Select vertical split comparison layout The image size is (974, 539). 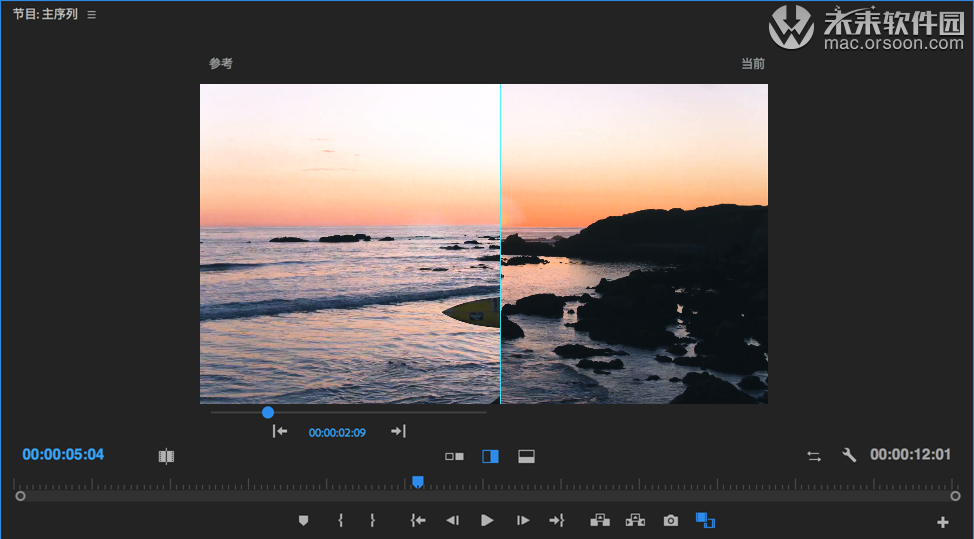[x=490, y=456]
